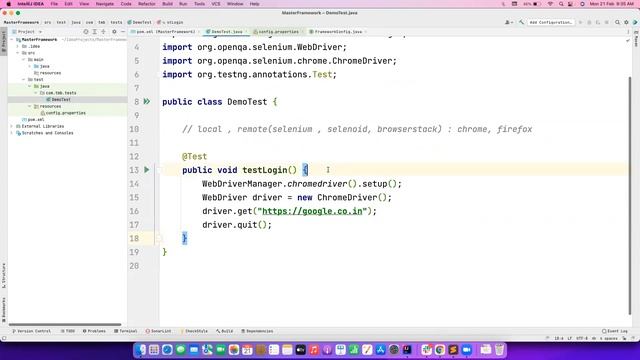Screen dimensions: 640x360
Task: Open the Event Log
Action: click(615, 331)
